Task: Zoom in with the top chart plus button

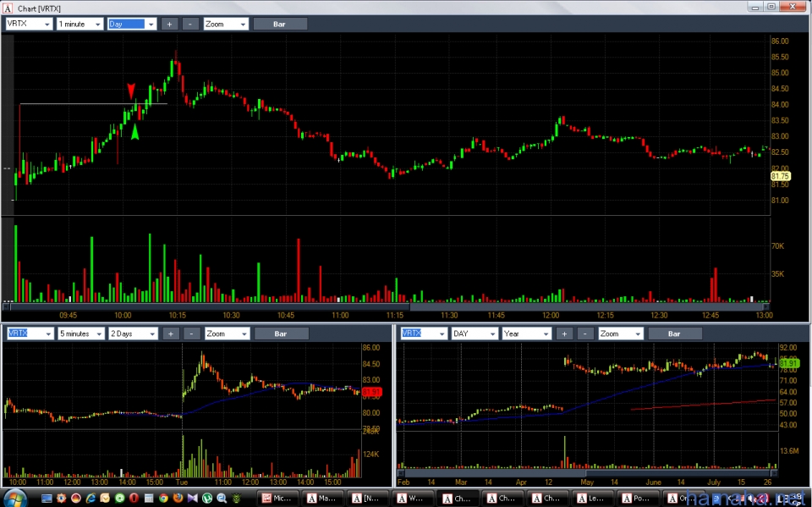Action: pyautogui.click(x=169, y=24)
